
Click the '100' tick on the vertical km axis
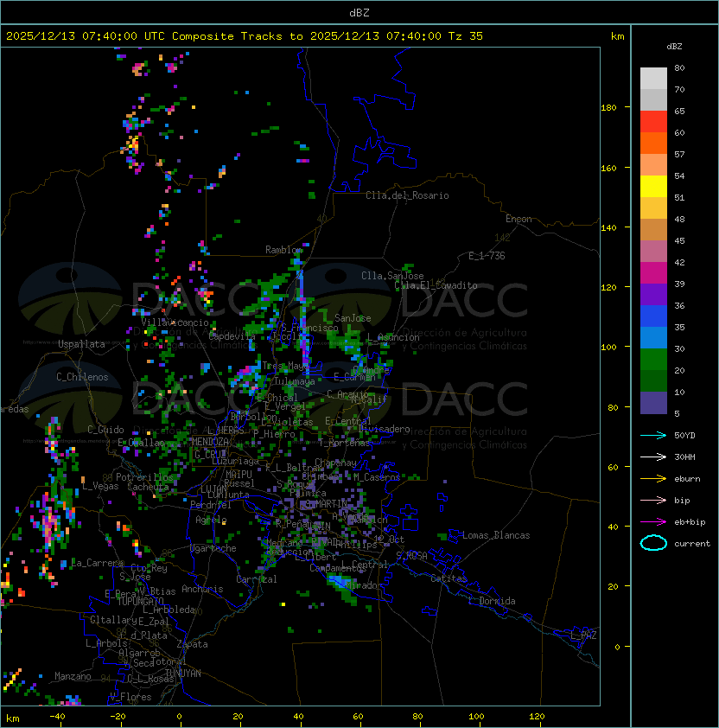pos(608,348)
